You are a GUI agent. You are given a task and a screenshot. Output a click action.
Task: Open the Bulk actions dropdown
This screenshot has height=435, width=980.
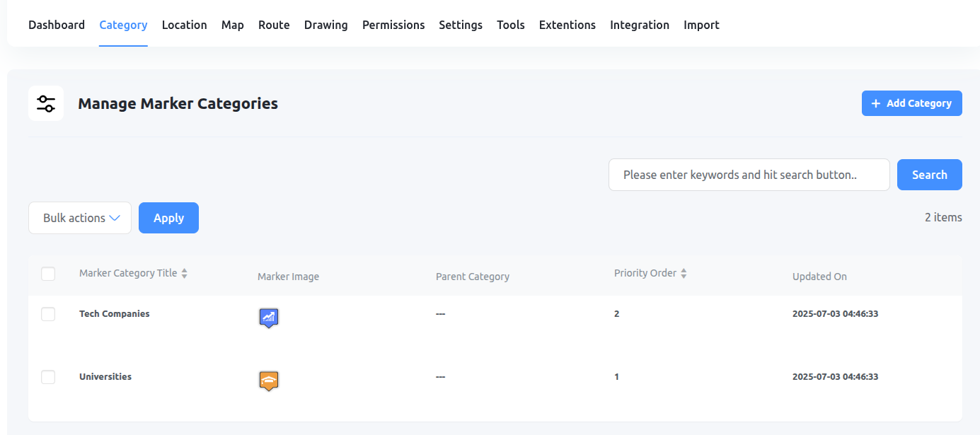coord(79,218)
